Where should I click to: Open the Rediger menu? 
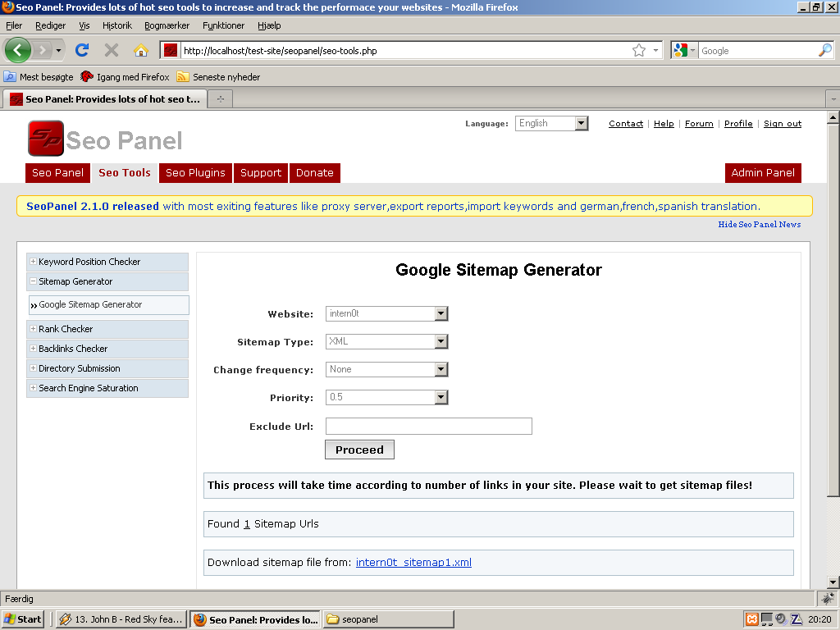[x=50, y=25]
